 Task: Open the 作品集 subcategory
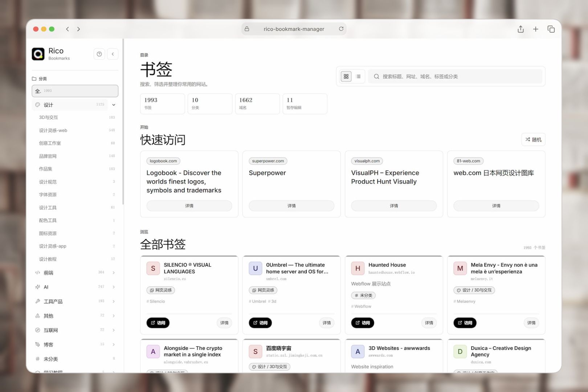77,169
